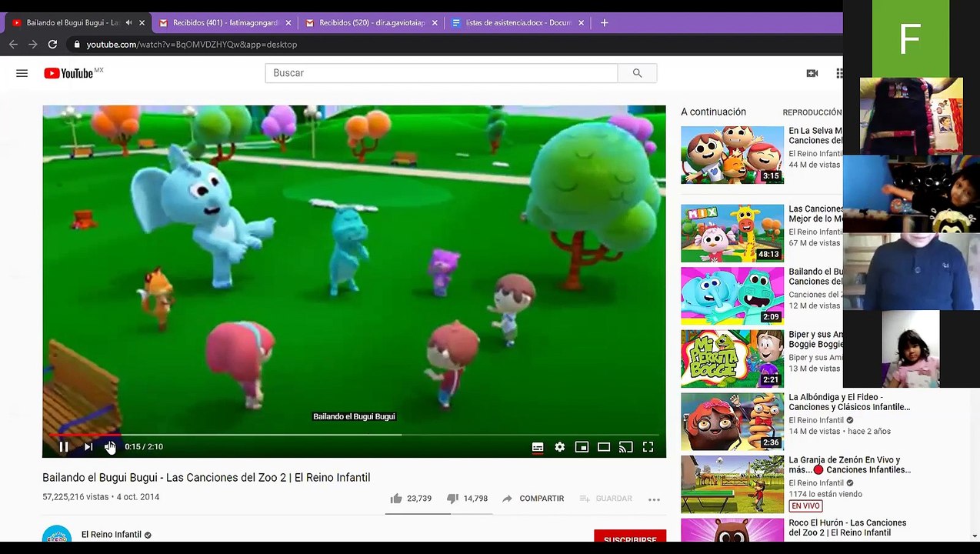Close the Recibidos (401) tab
Image resolution: width=980 pixels, height=554 pixels.
[288, 23]
